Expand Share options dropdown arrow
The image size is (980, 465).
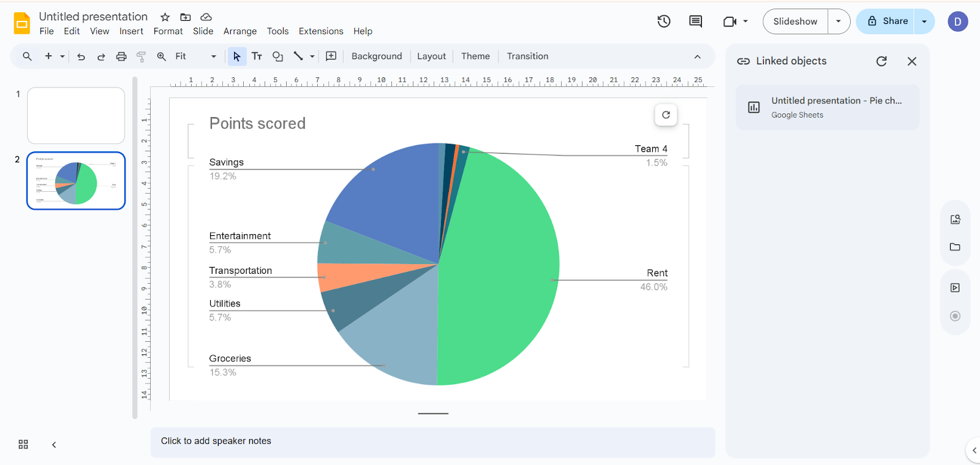coord(924,21)
